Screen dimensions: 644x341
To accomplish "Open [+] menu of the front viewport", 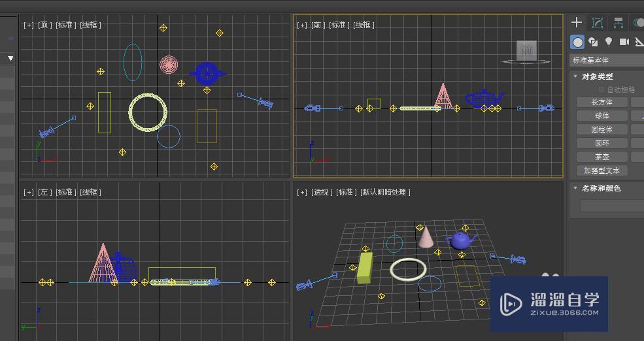I will 302,25.
